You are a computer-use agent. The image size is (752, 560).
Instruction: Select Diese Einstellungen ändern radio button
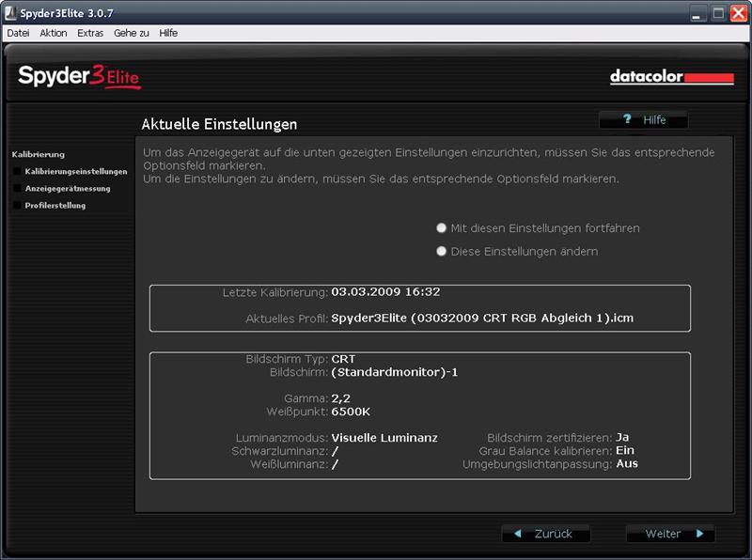[441, 251]
